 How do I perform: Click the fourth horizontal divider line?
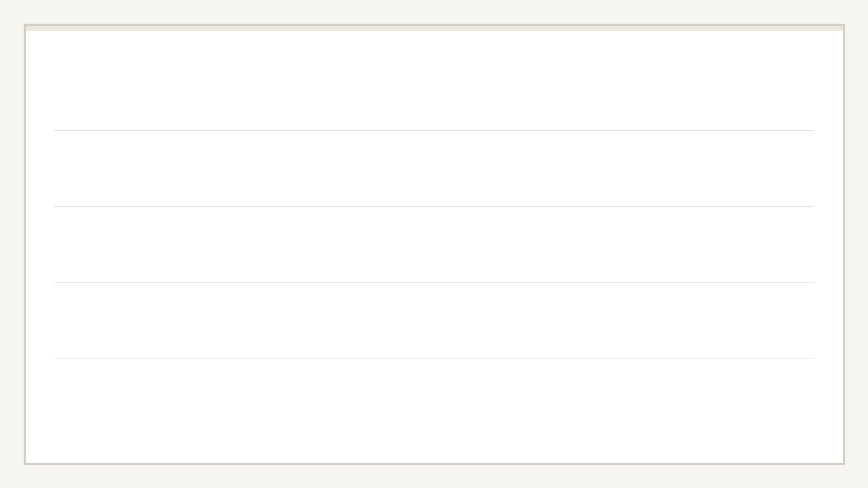pos(434,358)
